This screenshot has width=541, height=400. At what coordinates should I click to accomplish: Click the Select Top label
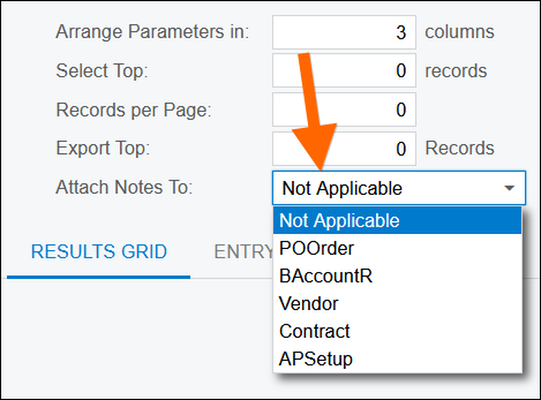pos(102,71)
